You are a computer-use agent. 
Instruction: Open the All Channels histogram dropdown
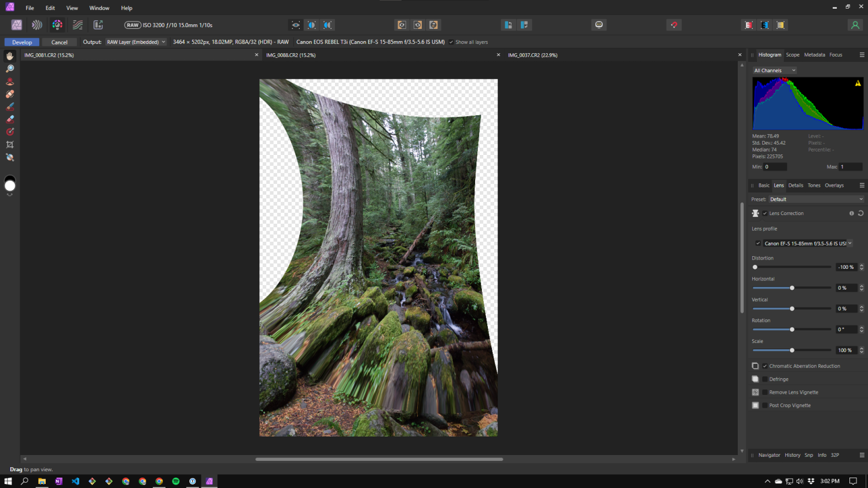point(774,71)
